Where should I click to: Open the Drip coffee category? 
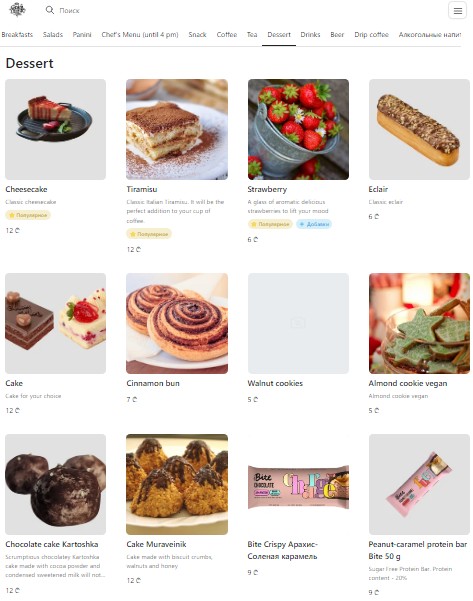click(x=371, y=34)
